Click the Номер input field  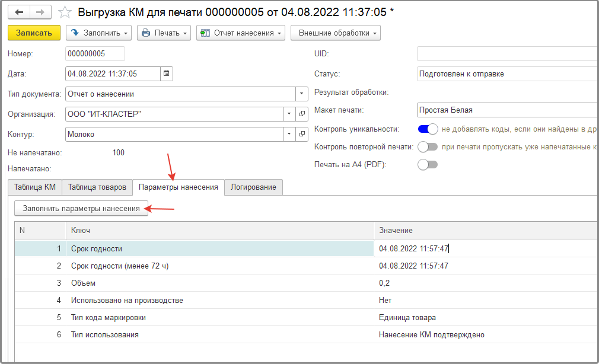[95, 53]
